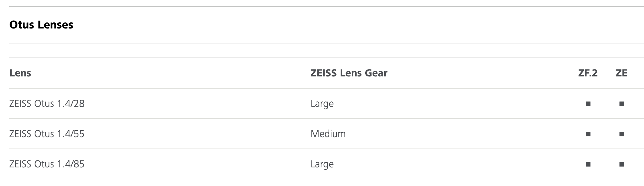Click the ZF.2 column header

click(588, 73)
